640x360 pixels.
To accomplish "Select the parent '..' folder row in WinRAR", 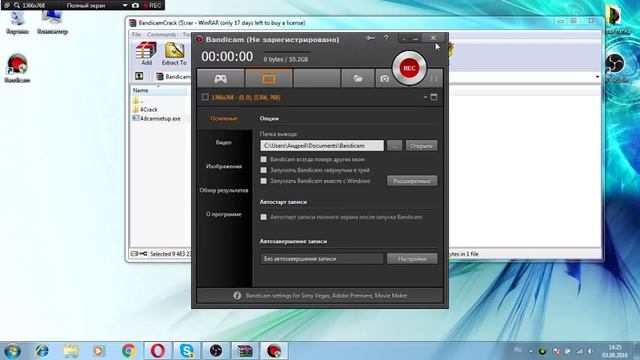I will click(x=138, y=100).
